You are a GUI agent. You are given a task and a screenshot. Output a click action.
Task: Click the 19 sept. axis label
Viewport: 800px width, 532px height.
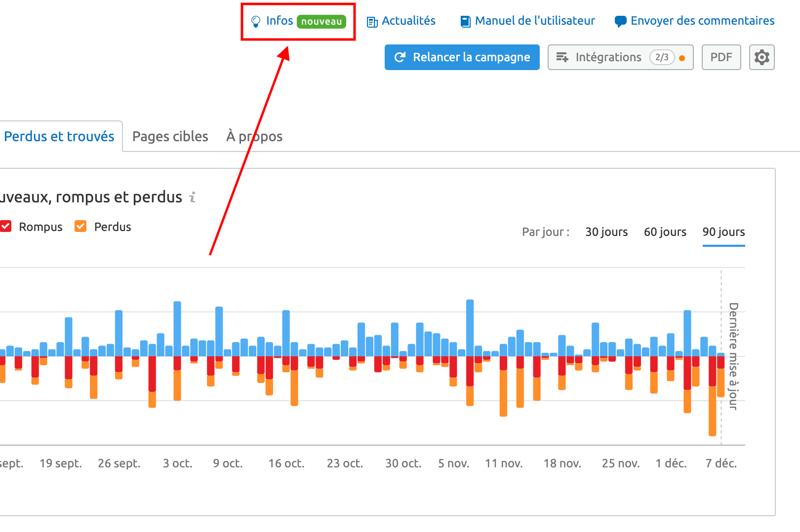pyautogui.click(x=61, y=463)
